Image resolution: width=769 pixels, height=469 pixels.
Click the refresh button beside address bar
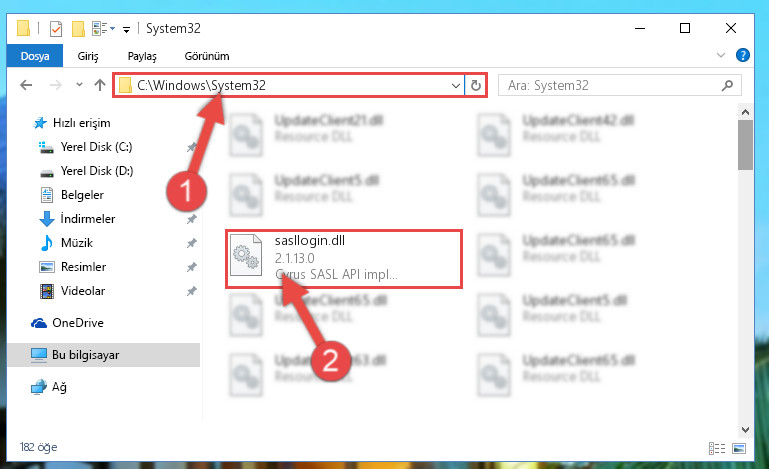click(x=476, y=85)
